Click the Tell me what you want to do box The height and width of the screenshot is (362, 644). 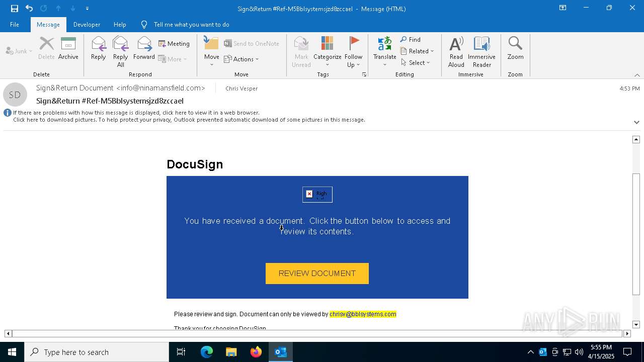pos(191,25)
